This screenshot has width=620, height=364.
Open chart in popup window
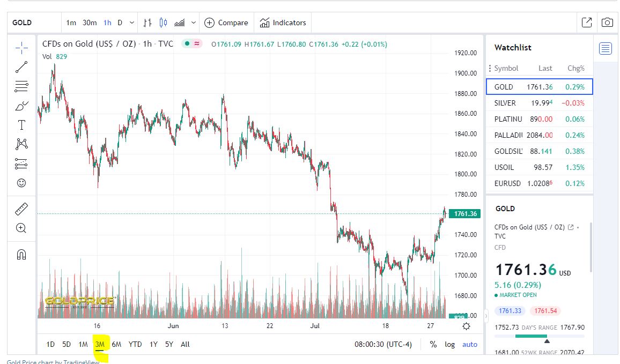[x=587, y=23]
